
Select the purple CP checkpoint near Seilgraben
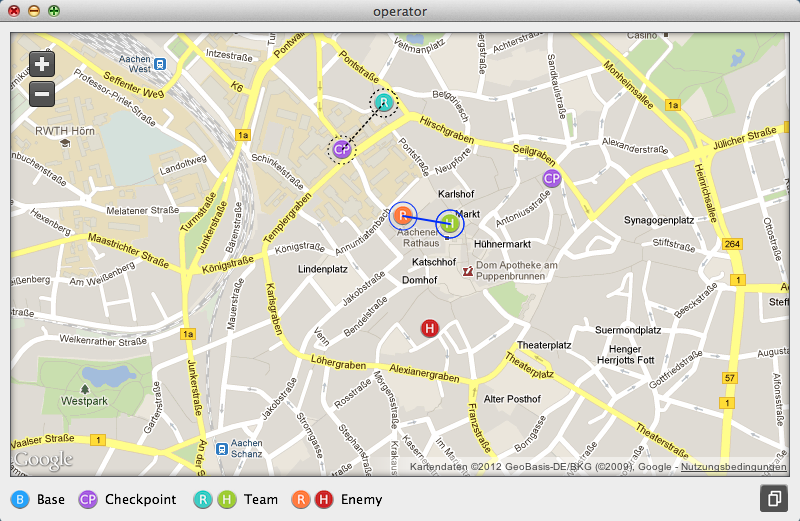552,179
